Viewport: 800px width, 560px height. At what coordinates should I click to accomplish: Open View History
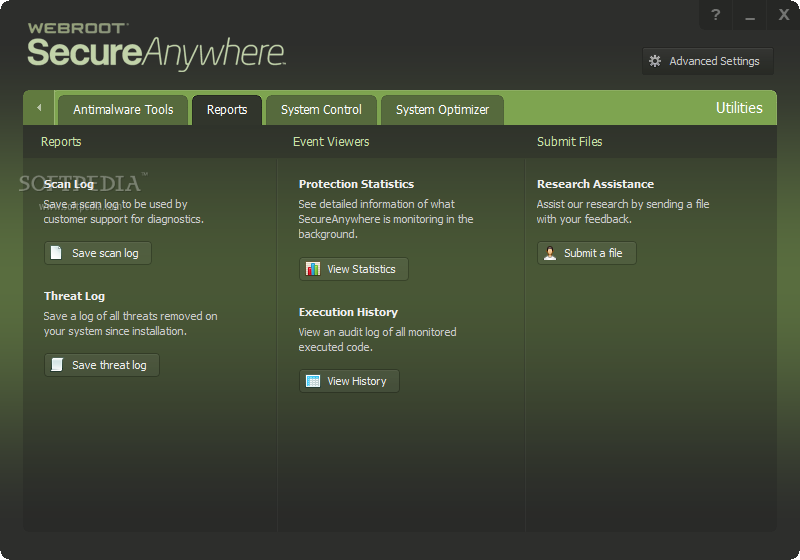pos(349,381)
